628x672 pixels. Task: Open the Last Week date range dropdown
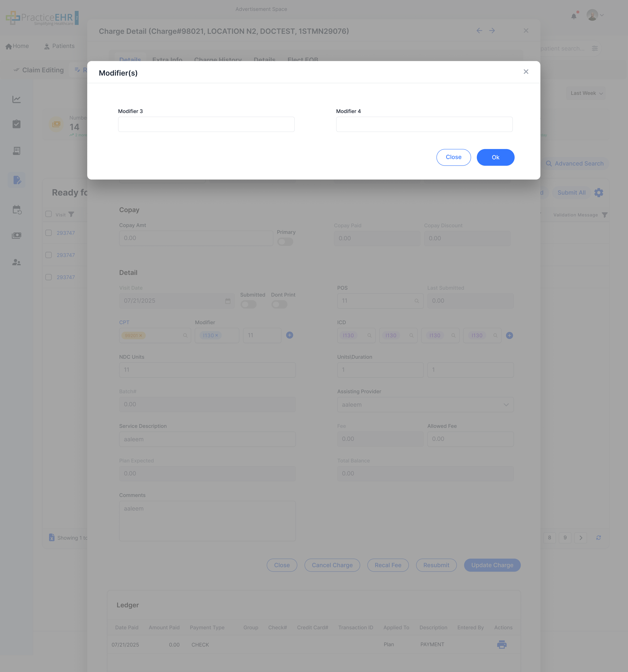[x=586, y=93]
